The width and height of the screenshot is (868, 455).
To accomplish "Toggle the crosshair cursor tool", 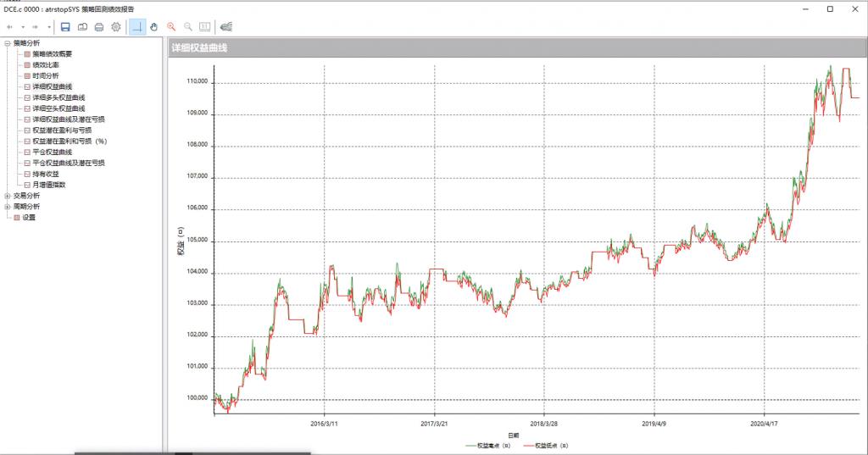I will [x=137, y=26].
